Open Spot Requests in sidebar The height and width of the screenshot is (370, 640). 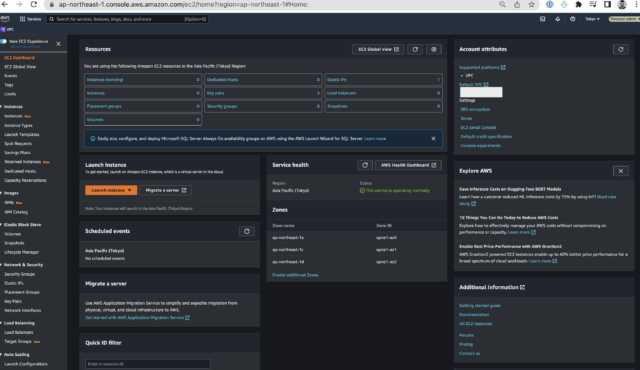pos(18,144)
